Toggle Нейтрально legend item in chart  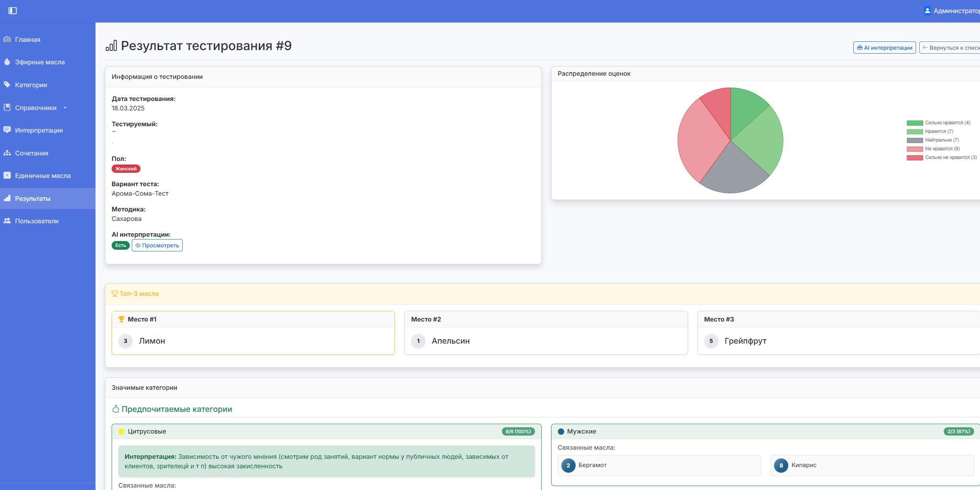click(942, 140)
